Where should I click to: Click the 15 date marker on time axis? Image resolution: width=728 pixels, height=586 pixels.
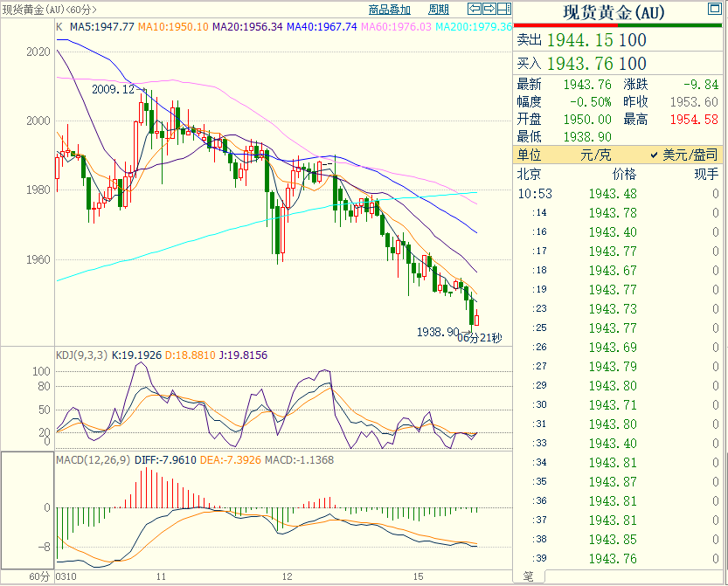[419, 576]
